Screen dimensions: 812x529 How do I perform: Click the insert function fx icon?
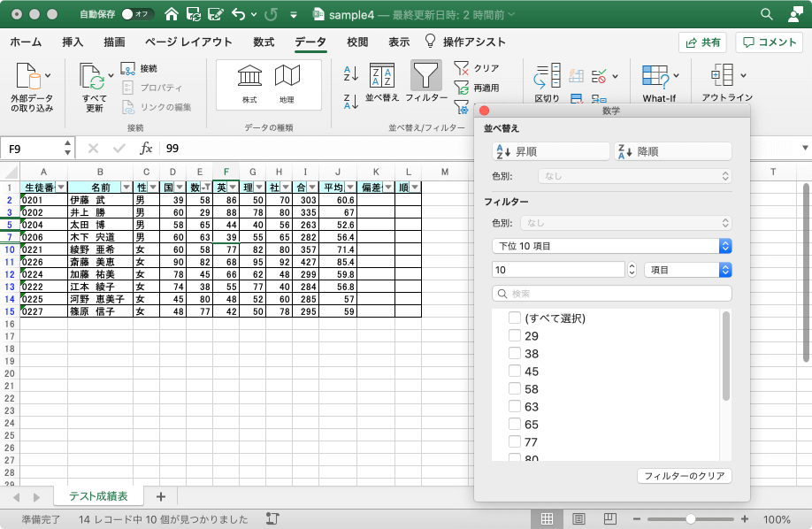(x=146, y=149)
